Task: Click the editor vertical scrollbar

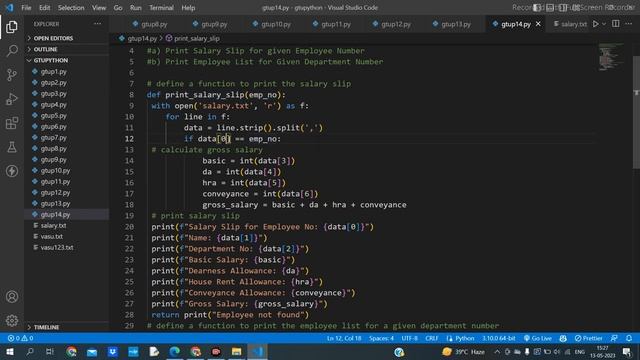Action: tap(636, 112)
